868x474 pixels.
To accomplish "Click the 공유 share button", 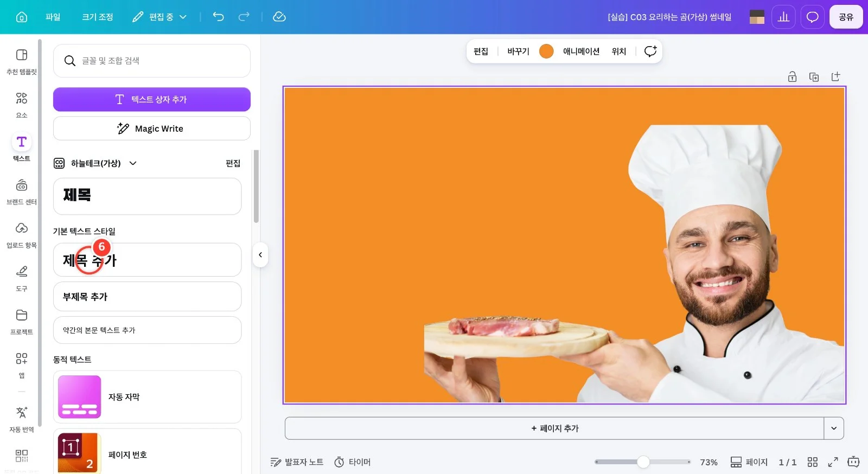I will pos(846,17).
